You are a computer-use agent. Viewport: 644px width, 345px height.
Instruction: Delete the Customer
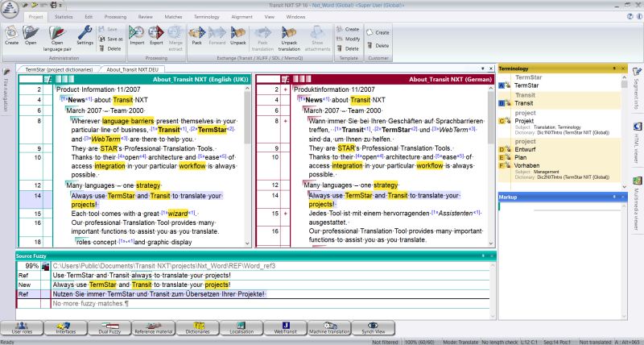tap(378, 46)
